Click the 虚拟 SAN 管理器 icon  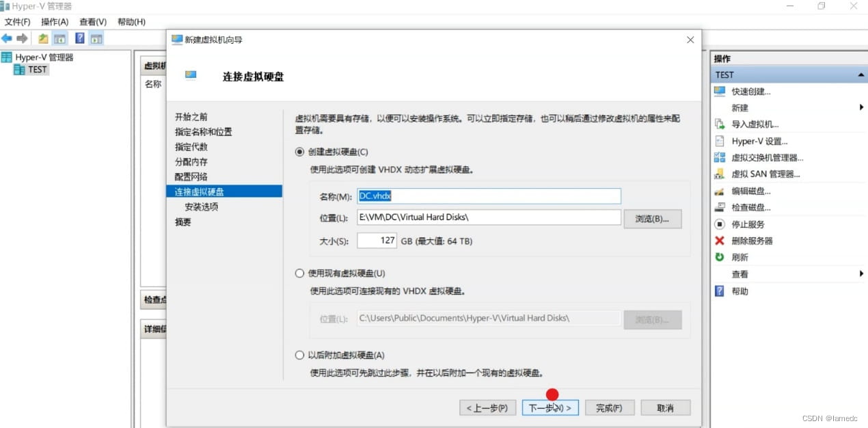coord(719,174)
